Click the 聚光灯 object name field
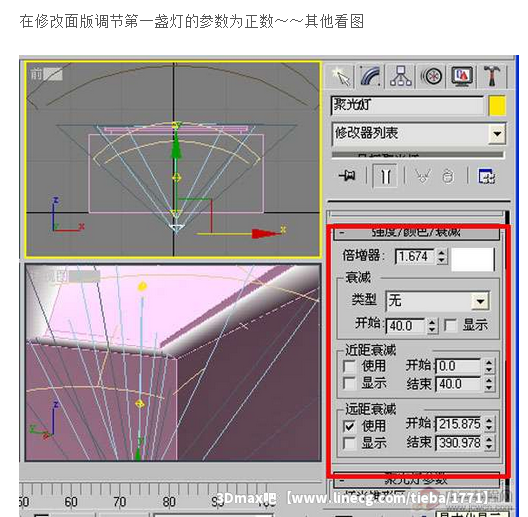This screenshot has height=517, width=528. pyautogui.click(x=407, y=105)
